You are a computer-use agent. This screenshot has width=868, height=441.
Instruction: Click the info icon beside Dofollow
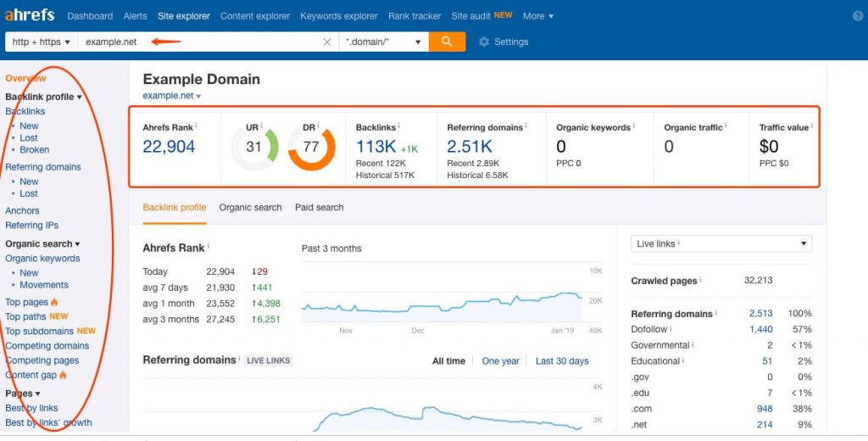pyautogui.click(x=671, y=328)
